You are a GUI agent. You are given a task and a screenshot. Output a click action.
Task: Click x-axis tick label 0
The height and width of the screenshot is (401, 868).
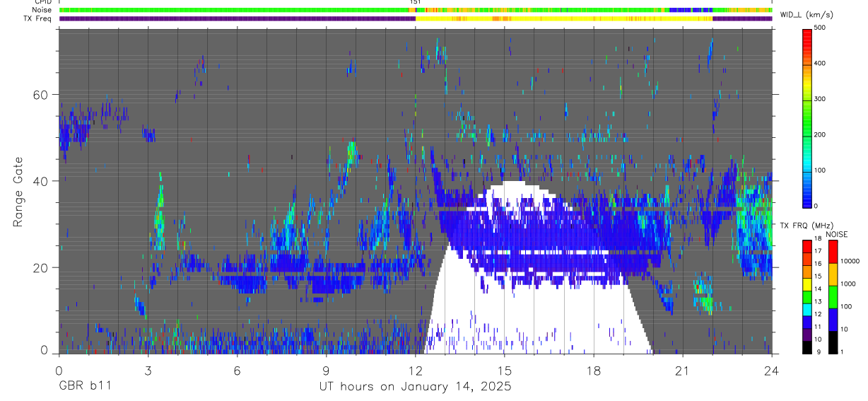point(59,370)
